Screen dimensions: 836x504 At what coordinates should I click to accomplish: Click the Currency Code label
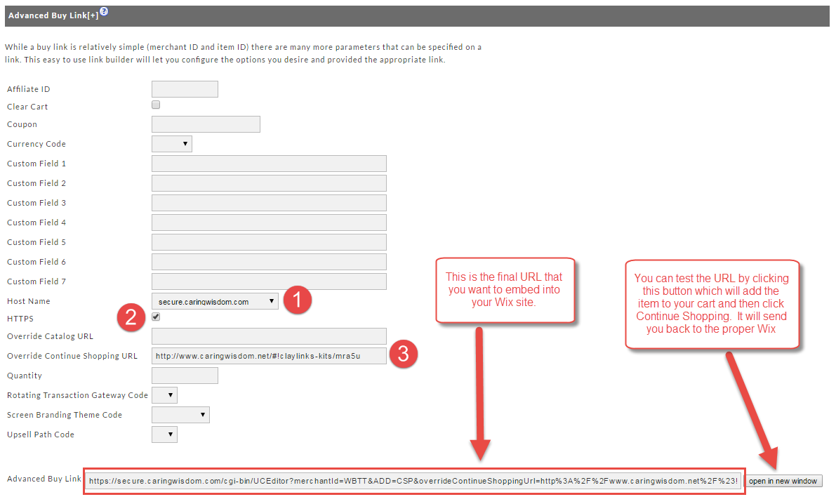tap(37, 144)
